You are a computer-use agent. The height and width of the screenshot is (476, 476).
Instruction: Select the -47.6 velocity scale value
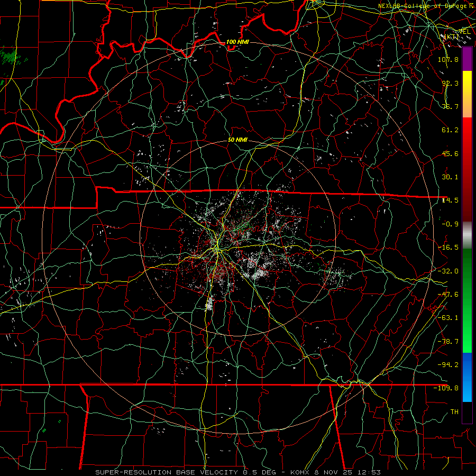click(448, 295)
